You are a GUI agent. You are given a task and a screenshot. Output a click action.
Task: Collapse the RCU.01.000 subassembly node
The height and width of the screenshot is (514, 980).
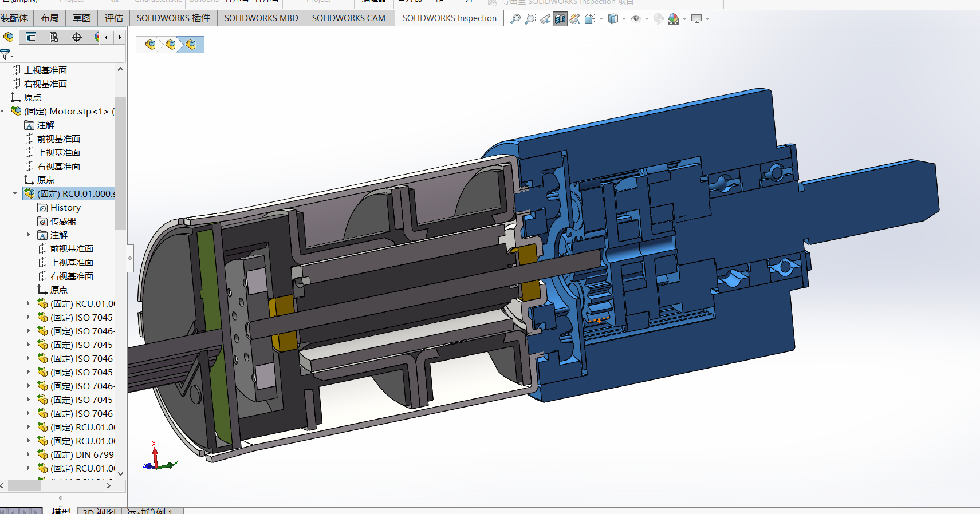pos(15,193)
